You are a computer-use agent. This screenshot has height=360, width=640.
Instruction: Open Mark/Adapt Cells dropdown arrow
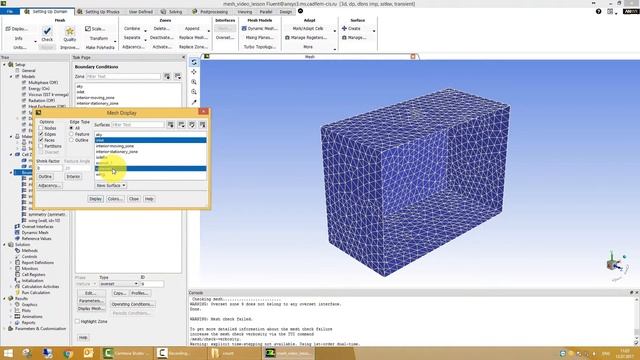tap(334, 31)
